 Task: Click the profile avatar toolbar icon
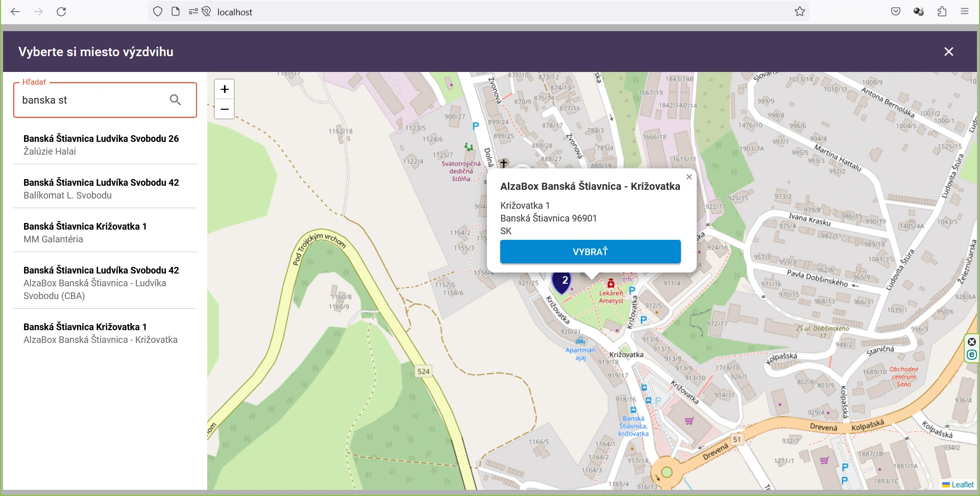coord(919,12)
